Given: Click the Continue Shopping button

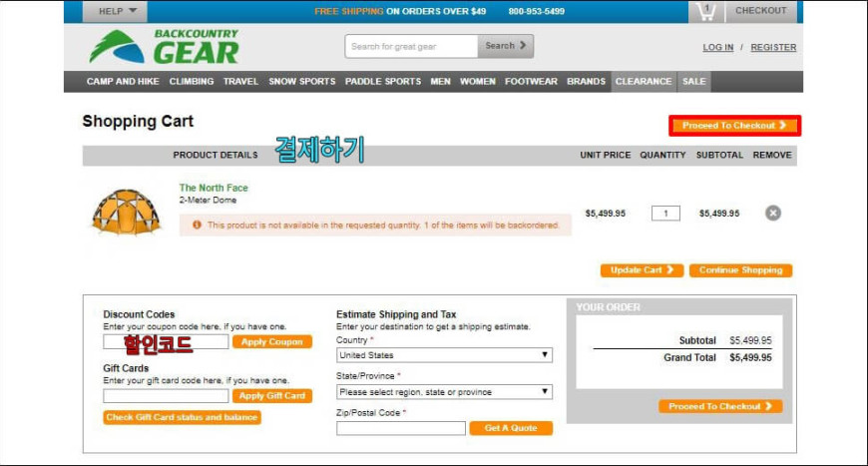Looking at the screenshot, I should tap(740, 270).
